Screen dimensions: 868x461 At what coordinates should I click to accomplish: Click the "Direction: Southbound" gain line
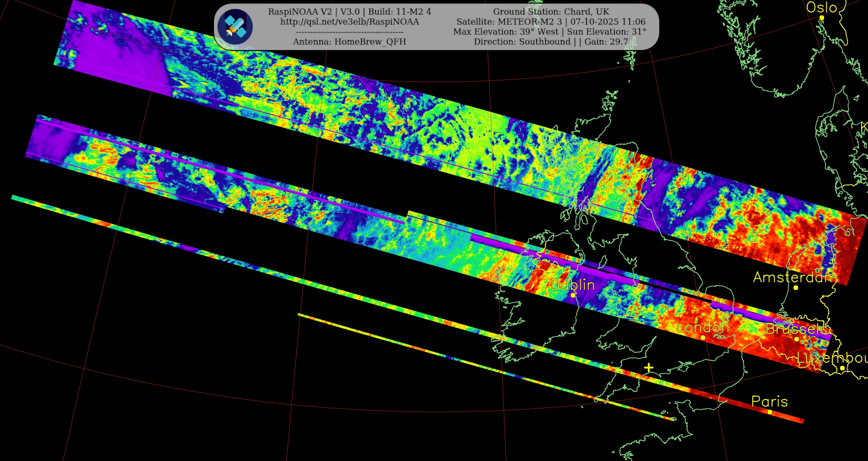click(551, 42)
